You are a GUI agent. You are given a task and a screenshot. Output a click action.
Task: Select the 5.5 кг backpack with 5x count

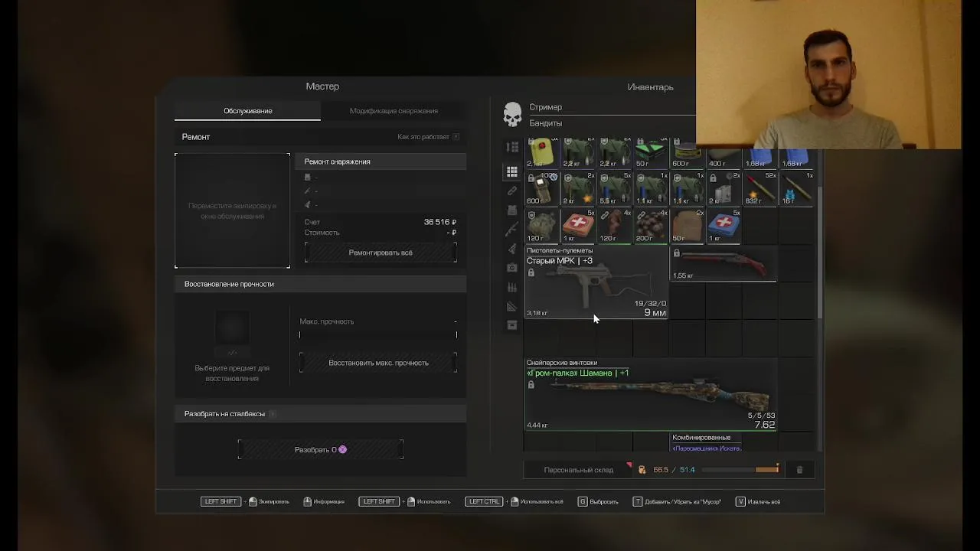(x=615, y=188)
